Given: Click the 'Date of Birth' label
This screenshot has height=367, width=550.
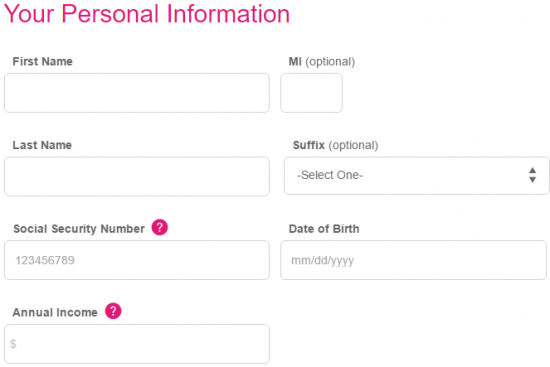Looking at the screenshot, I should 324,229.
